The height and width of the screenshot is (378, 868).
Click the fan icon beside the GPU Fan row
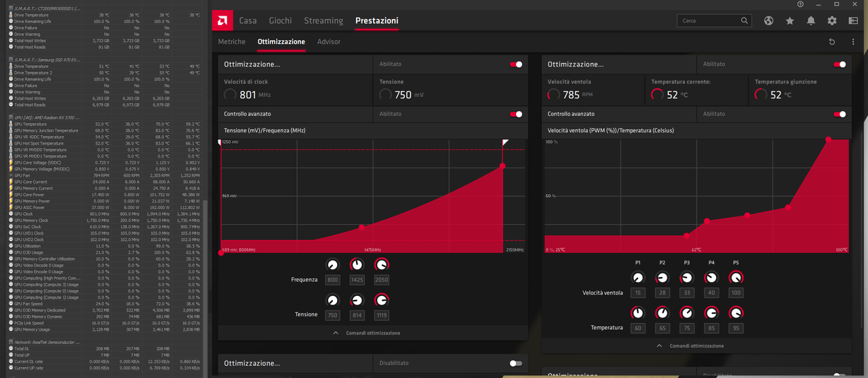[11, 175]
